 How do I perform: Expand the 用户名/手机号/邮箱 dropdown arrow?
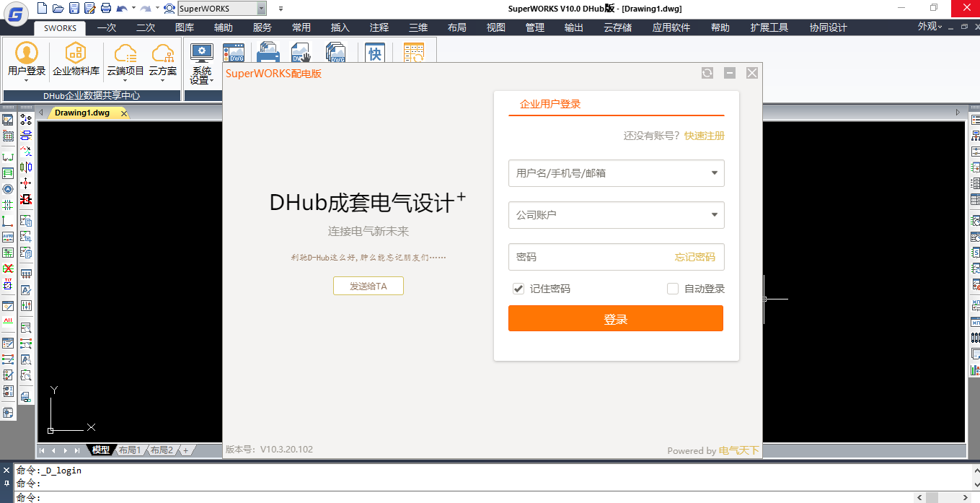click(x=714, y=173)
